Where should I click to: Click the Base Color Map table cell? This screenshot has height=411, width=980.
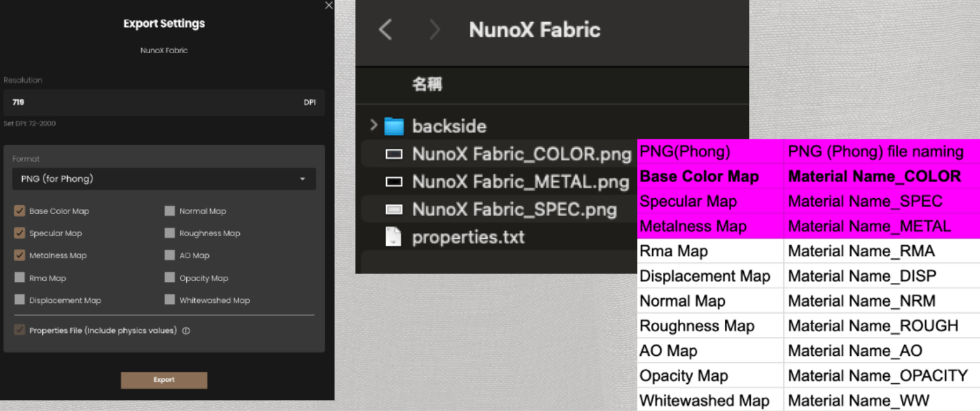(710, 176)
